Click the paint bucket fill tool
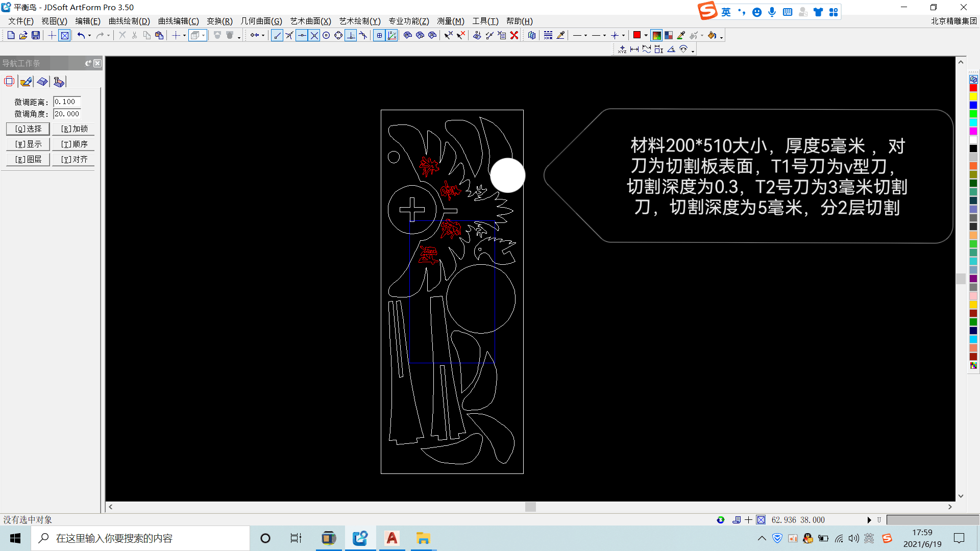 (712, 35)
